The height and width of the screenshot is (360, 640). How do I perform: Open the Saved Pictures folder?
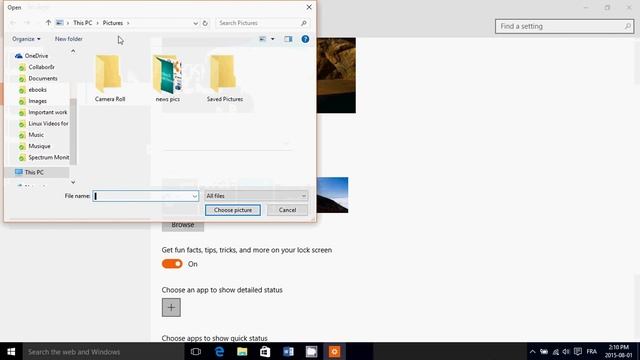click(x=224, y=78)
